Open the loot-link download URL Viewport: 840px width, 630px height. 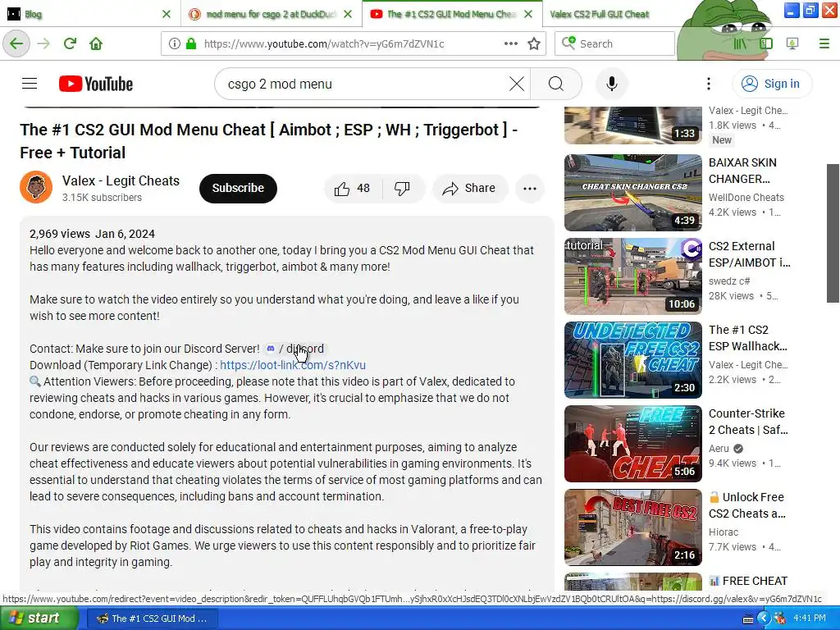coord(293,365)
